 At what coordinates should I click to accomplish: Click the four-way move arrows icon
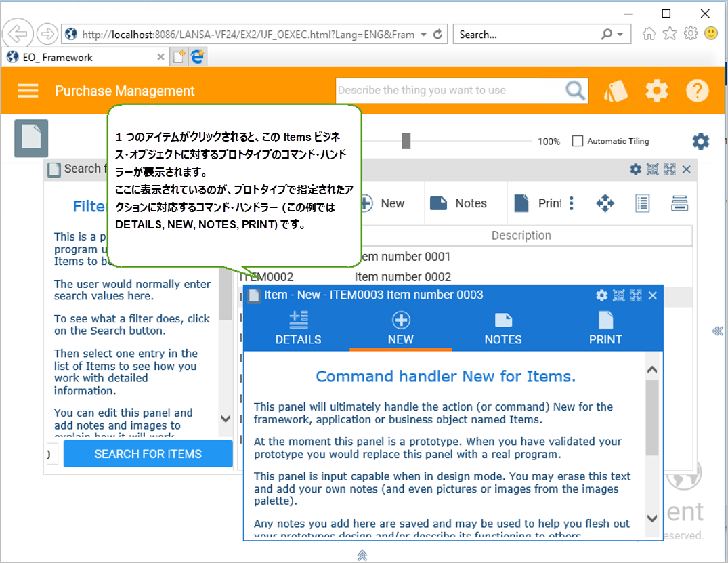(x=605, y=203)
